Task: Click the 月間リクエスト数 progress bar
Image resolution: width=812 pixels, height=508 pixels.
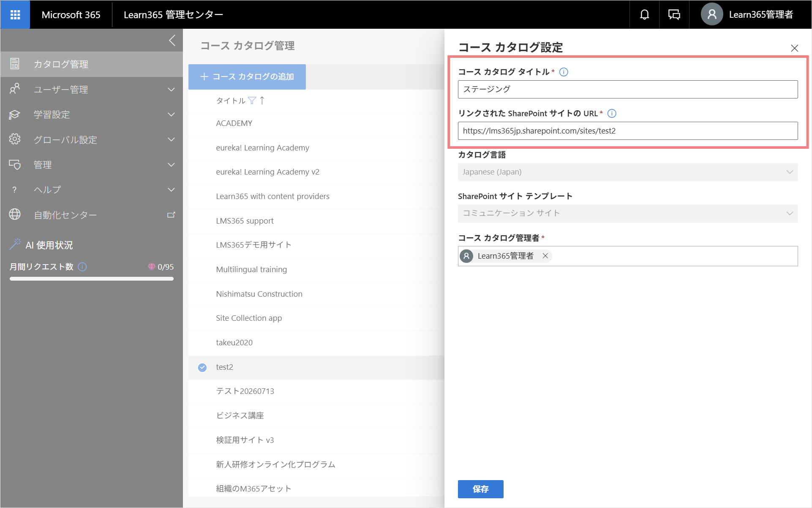Action: 92,279
